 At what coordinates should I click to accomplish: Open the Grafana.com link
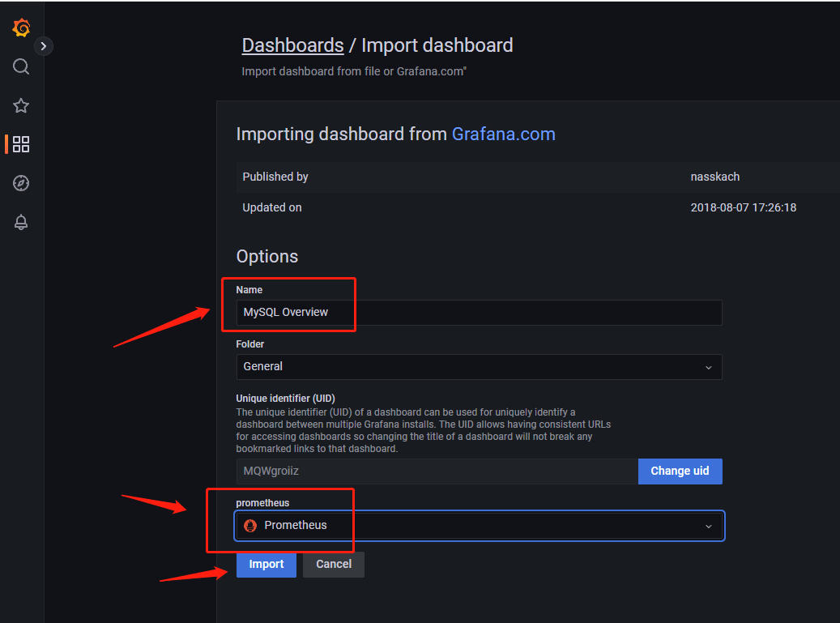[x=504, y=134]
